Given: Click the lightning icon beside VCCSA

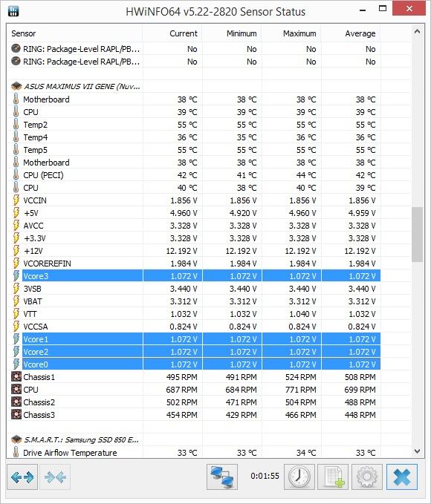Looking at the screenshot, I should [x=16, y=327].
